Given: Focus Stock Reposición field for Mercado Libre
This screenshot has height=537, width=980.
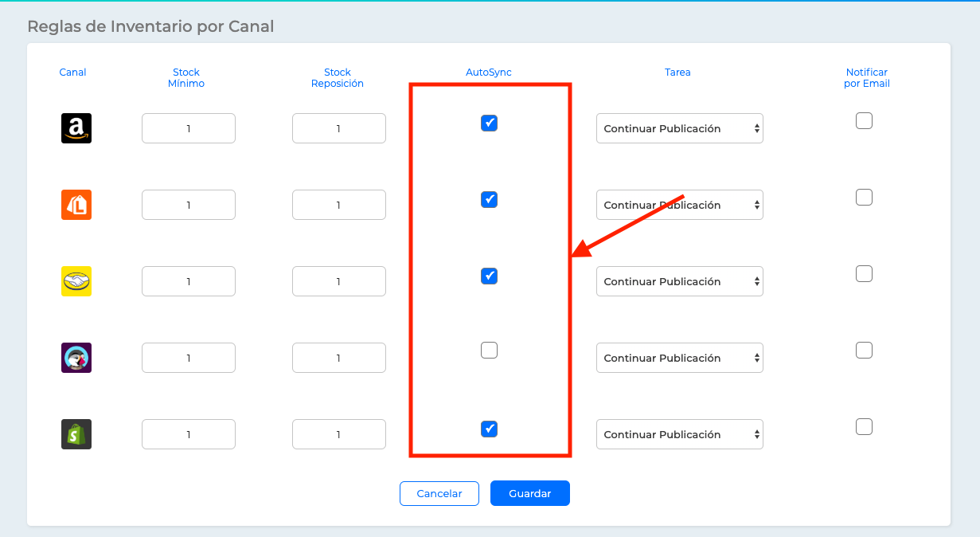Looking at the screenshot, I should pyautogui.click(x=339, y=281).
